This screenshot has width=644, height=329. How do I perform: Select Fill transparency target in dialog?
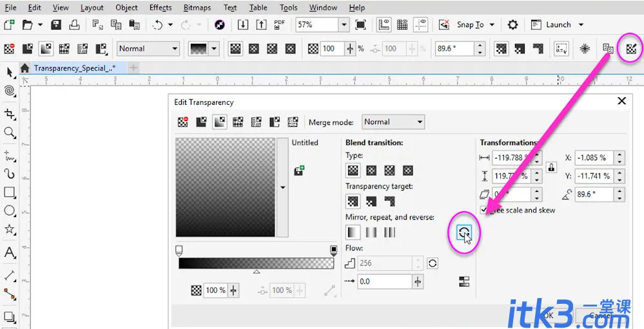tap(371, 201)
